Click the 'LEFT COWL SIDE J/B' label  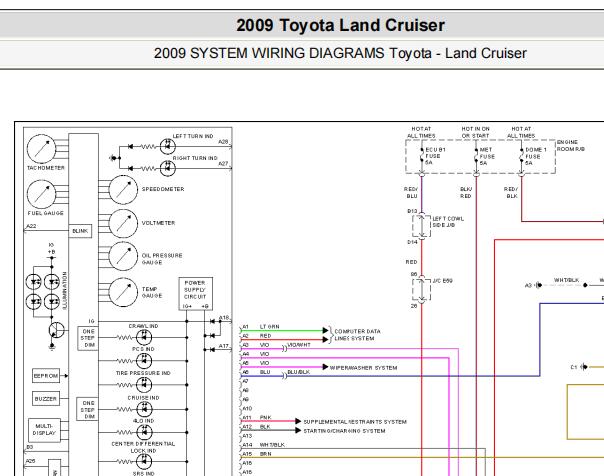tap(448, 221)
